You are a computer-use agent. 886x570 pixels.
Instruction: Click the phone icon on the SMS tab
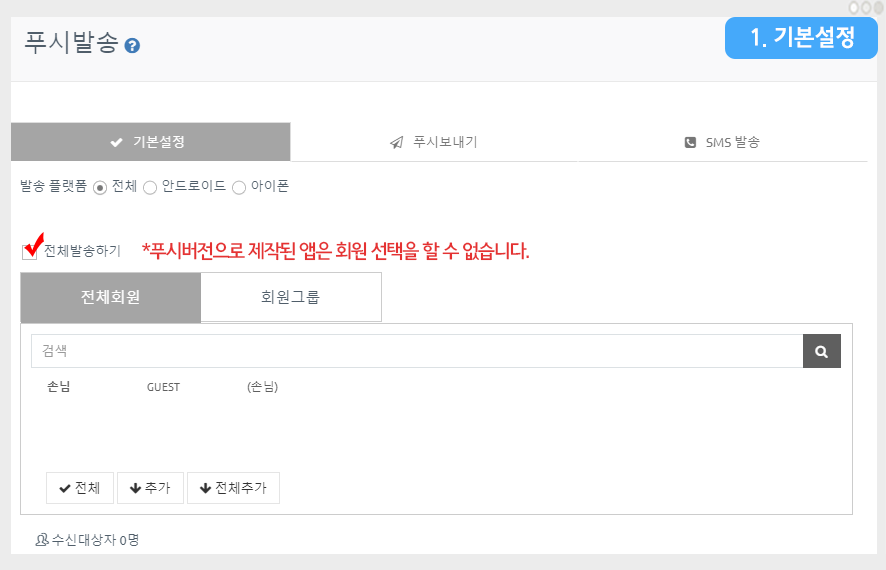[690, 142]
